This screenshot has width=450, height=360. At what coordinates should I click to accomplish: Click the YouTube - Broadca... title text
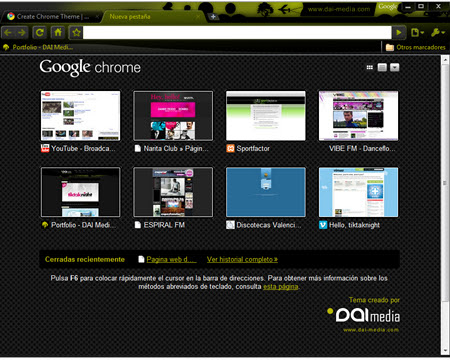83,148
